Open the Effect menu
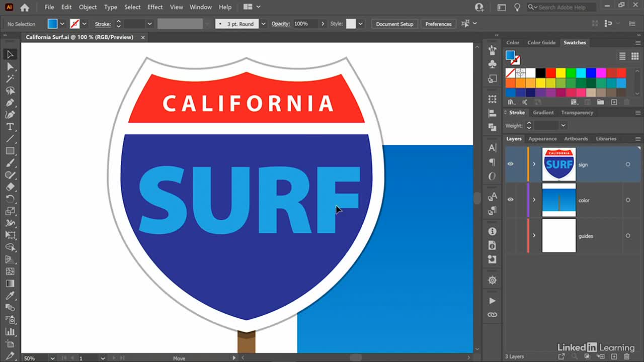Image resolution: width=644 pixels, height=362 pixels. point(155,7)
